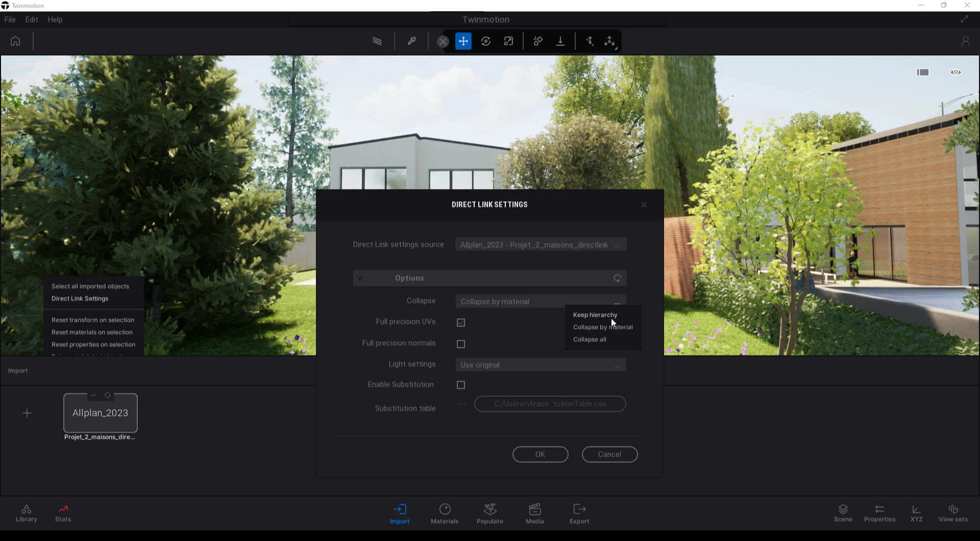Confirm dialog with OK button
Viewport: 980px width, 541px height.
pyautogui.click(x=540, y=454)
